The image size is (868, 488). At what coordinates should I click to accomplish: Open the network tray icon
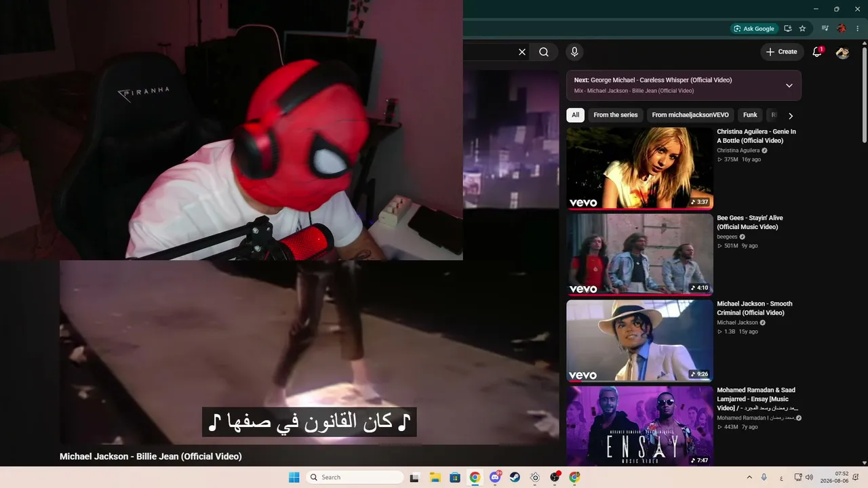tap(798, 477)
